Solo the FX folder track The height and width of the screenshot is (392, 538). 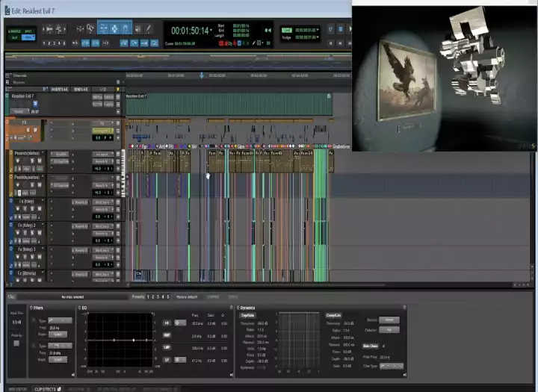coord(28,130)
